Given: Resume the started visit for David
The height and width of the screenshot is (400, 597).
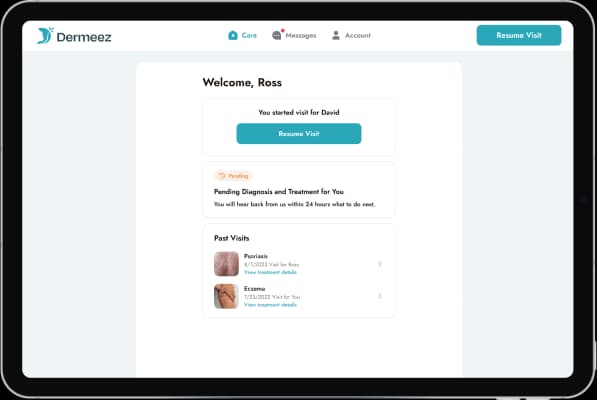Looking at the screenshot, I should pyautogui.click(x=299, y=134).
